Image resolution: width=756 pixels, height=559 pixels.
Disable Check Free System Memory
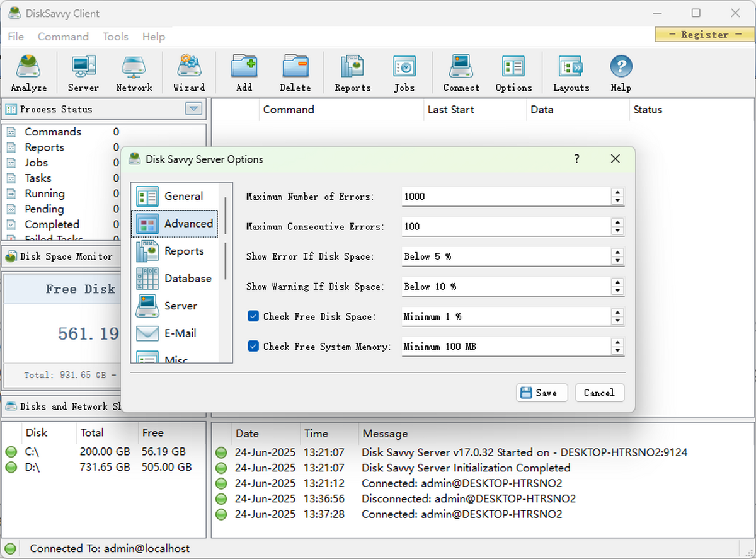pyautogui.click(x=253, y=346)
